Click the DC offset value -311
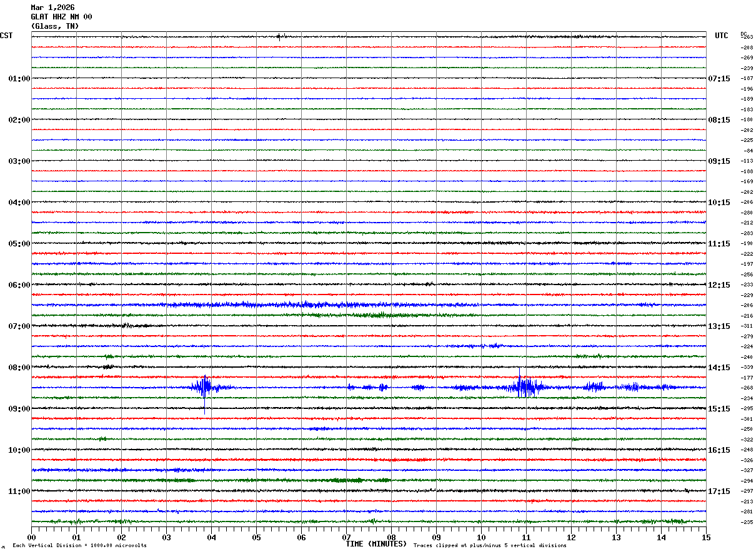 [747, 326]
